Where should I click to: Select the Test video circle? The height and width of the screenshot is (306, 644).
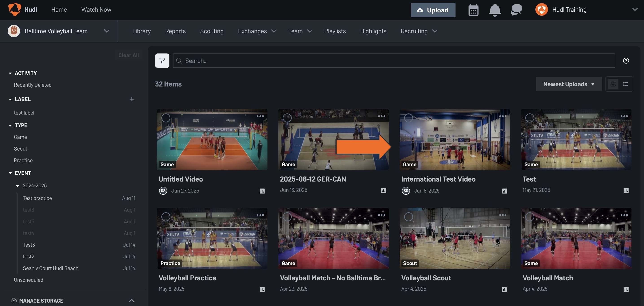coord(530,118)
